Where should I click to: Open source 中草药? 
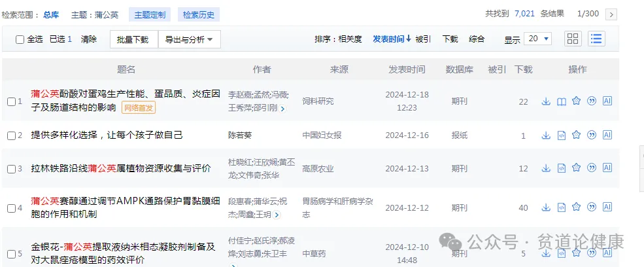(x=314, y=253)
